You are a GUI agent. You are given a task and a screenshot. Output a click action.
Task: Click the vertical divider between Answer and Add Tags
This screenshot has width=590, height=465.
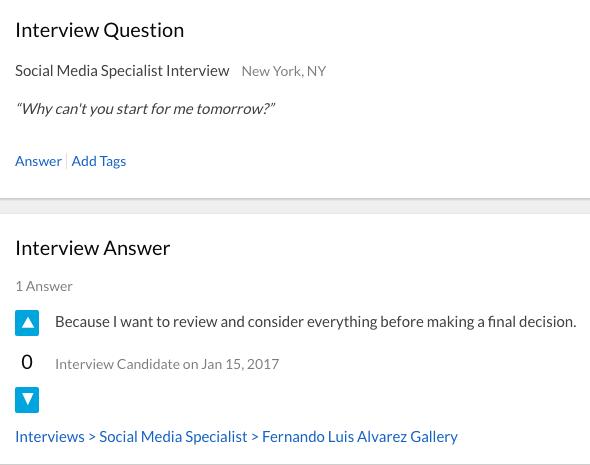point(67,161)
